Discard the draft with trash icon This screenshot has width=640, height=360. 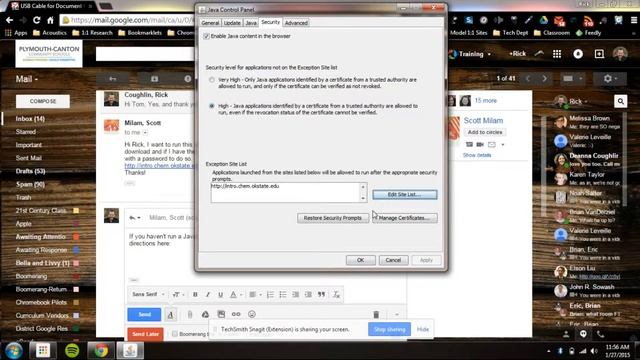point(376,314)
